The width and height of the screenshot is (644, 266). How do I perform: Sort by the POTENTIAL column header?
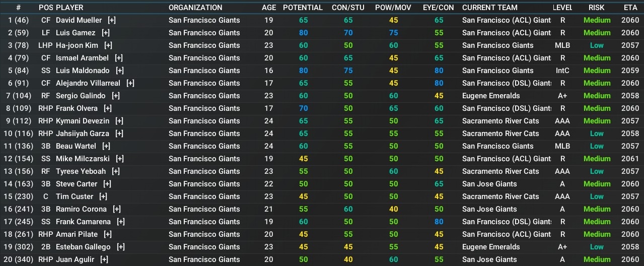click(x=303, y=8)
